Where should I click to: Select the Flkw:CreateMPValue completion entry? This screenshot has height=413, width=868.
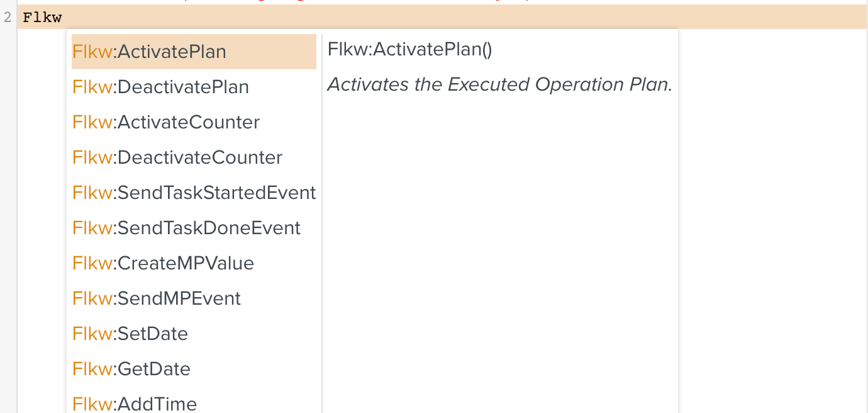(164, 263)
